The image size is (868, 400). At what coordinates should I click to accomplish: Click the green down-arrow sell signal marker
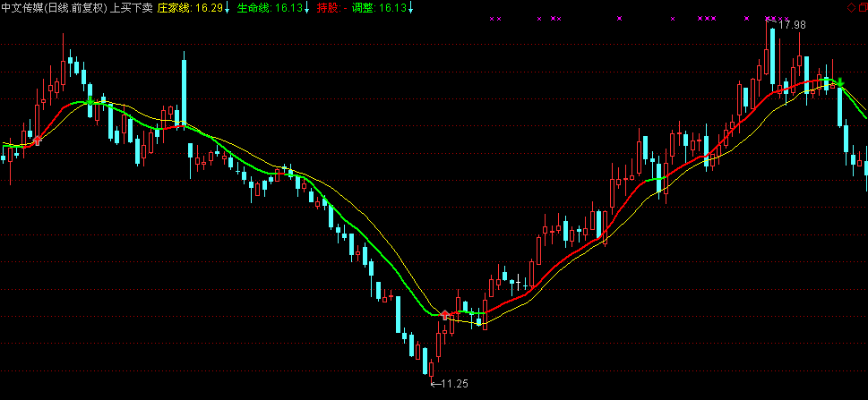pyautogui.click(x=840, y=83)
